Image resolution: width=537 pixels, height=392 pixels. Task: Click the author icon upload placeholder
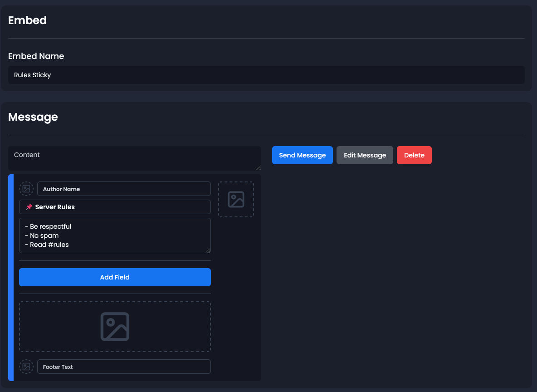point(26,189)
